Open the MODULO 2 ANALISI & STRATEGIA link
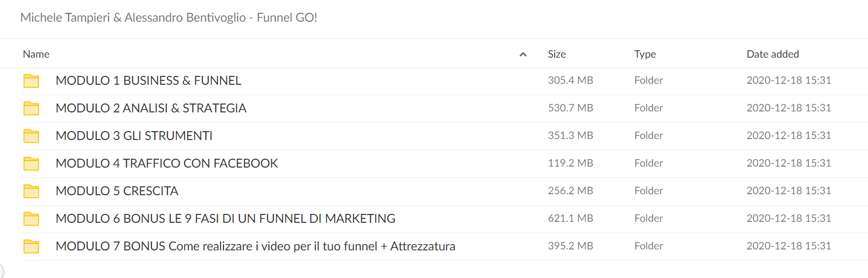 151,108
